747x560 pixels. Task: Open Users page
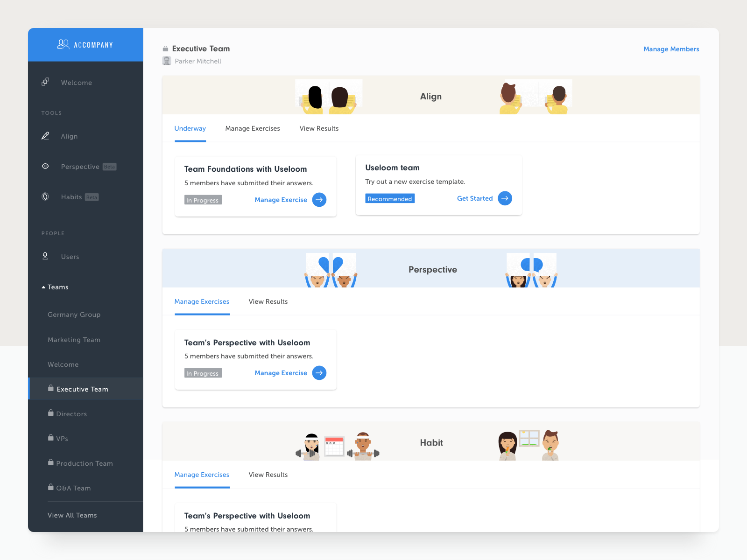tap(70, 257)
